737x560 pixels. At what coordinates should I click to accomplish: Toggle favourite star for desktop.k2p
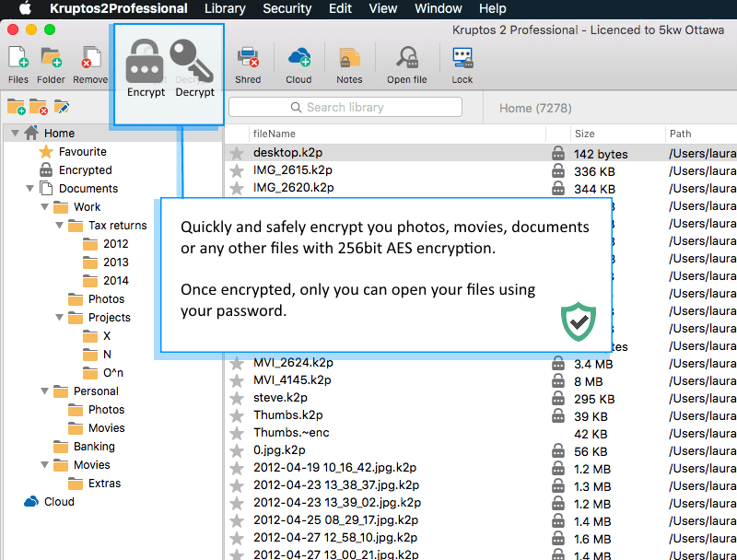point(238,153)
